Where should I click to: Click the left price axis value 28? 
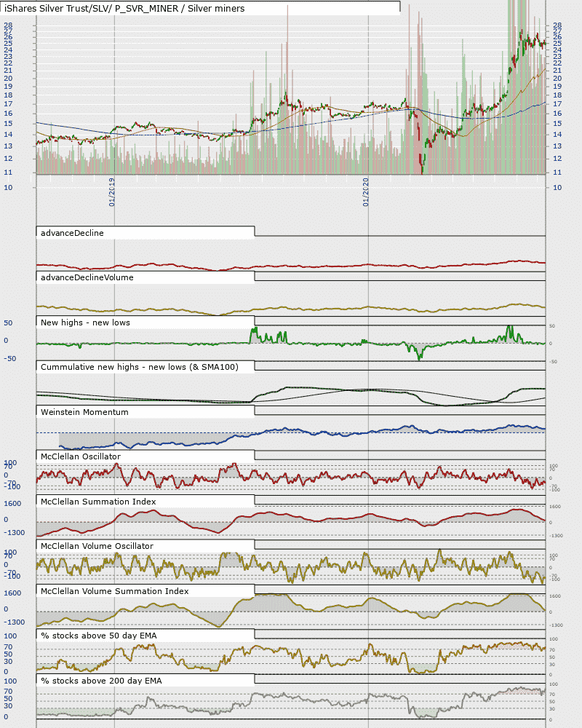8,25
